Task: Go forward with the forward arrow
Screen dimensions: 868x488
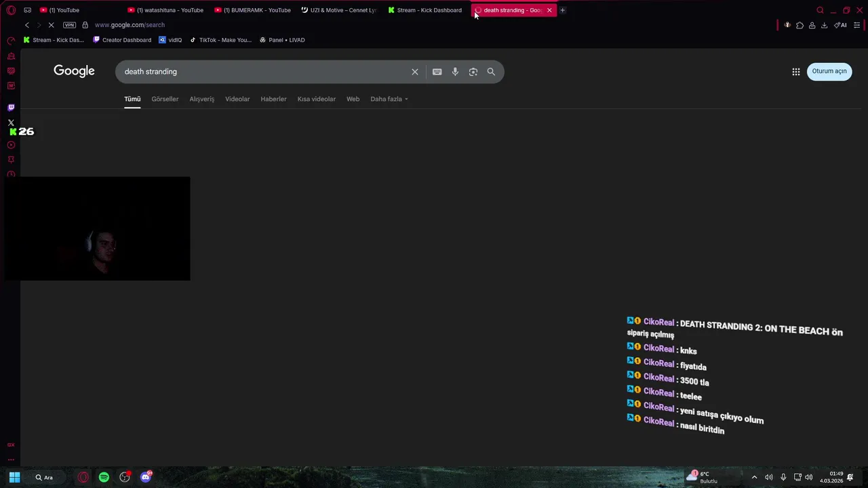Action: [x=39, y=25]
